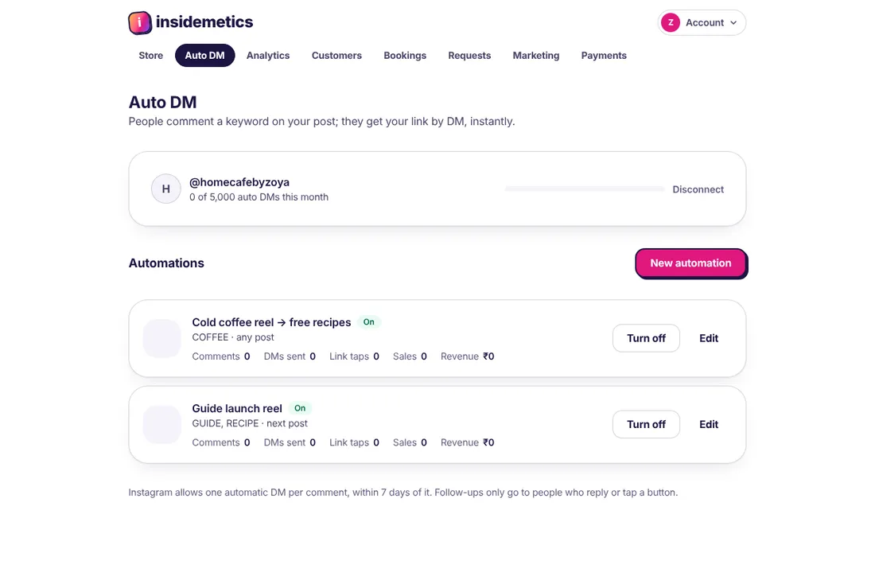The width and height of the screenshot is (875, 588).
Task: Click the H avatar of @homecafebyzoya
Action: tap(165, 189)
